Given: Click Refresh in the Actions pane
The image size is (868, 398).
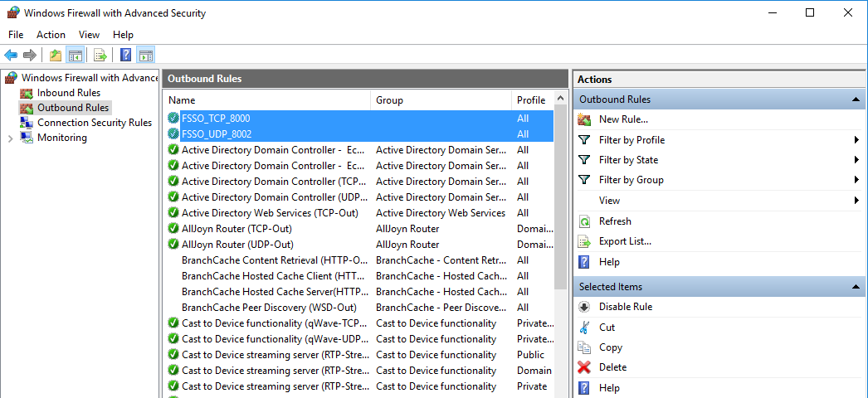Looking at the screenshot, I should click(615, 221).
